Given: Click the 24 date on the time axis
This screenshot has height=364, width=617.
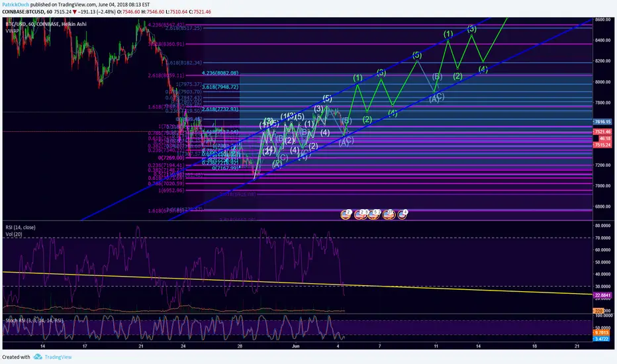Looking at the screenshot, I should coord(183,346).
